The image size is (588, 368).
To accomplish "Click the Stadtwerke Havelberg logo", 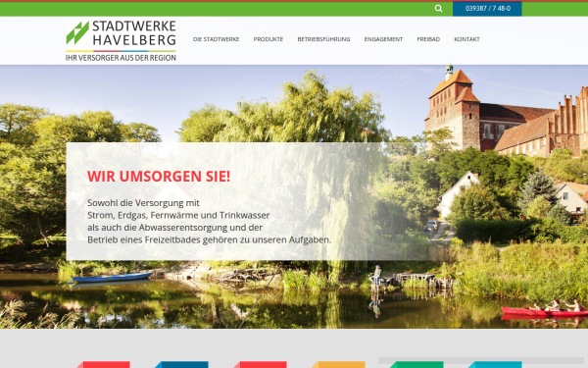I will point(121,41).
